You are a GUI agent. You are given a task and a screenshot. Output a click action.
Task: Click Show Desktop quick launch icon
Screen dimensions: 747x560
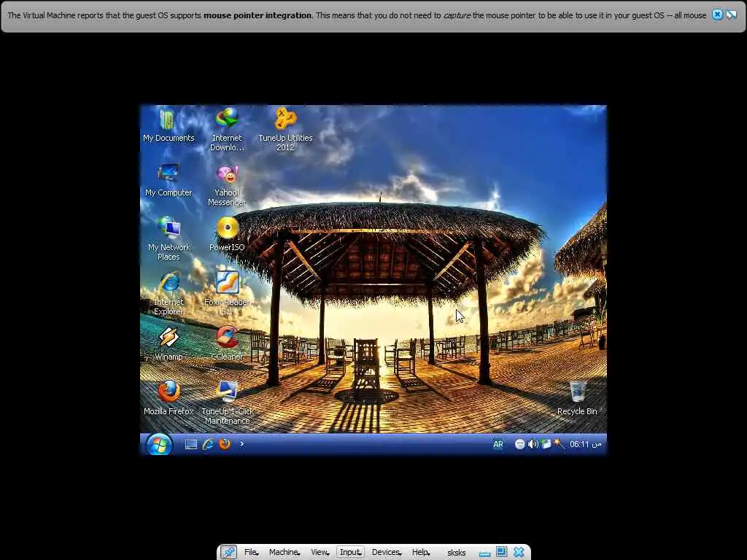190,444
